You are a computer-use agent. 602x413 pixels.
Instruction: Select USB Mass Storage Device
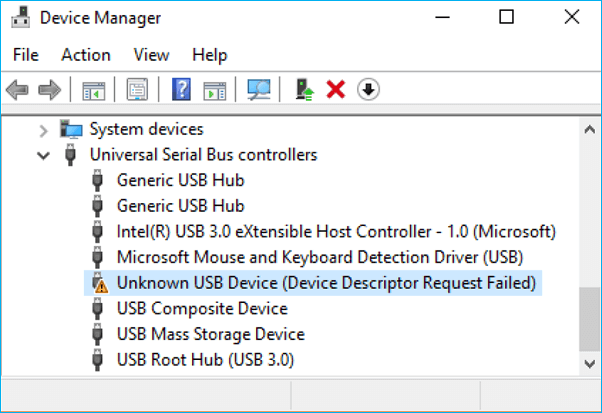tap(210, 334)
